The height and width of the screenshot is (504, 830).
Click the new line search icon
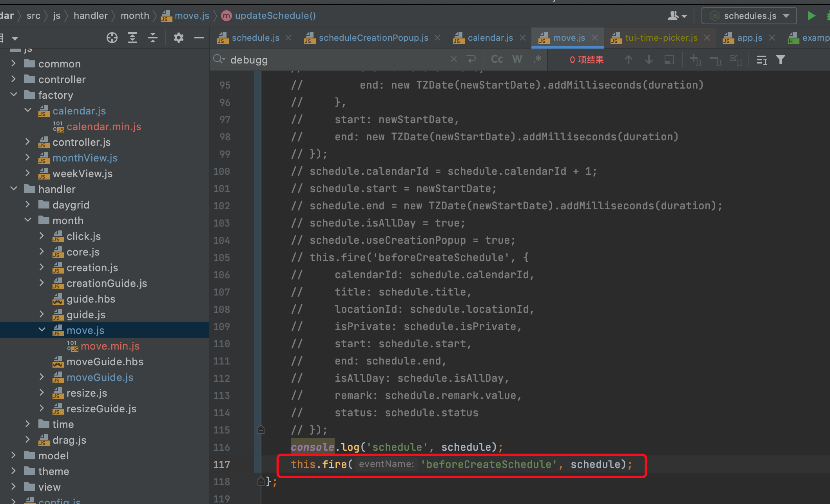pyautogui.click(x=471, y=59)
